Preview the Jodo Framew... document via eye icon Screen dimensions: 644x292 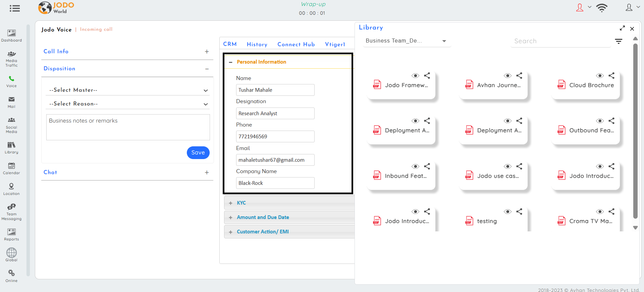click(416, 76)
